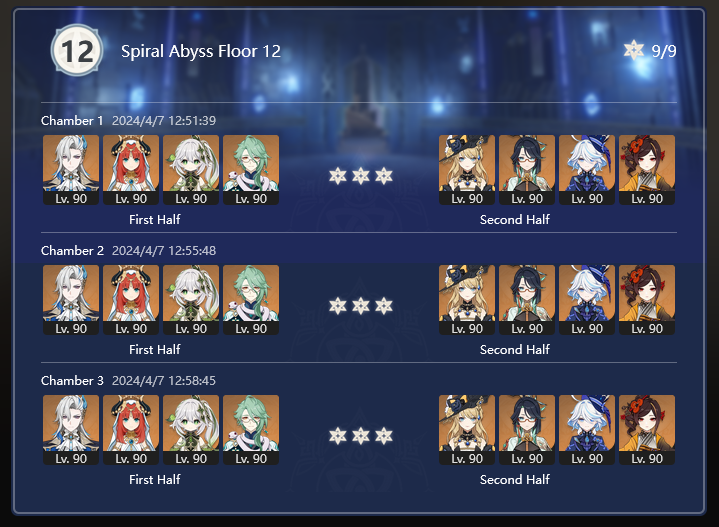
Task: Click the middle star of Chamber 1 rating
Action: [361, 176]
